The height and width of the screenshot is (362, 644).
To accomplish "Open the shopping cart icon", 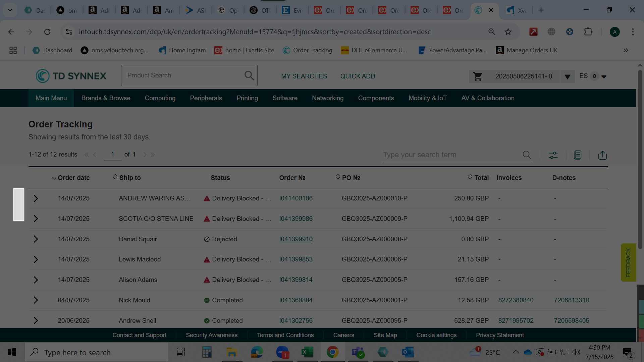I will [x=478, y=76].
